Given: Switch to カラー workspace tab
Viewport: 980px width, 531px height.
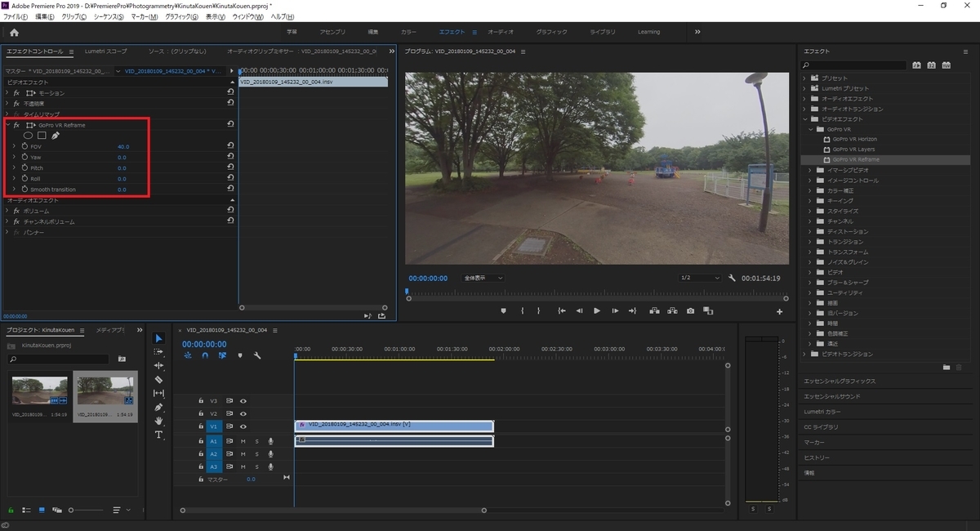Looking at the screenshot, I should point(408,32).
